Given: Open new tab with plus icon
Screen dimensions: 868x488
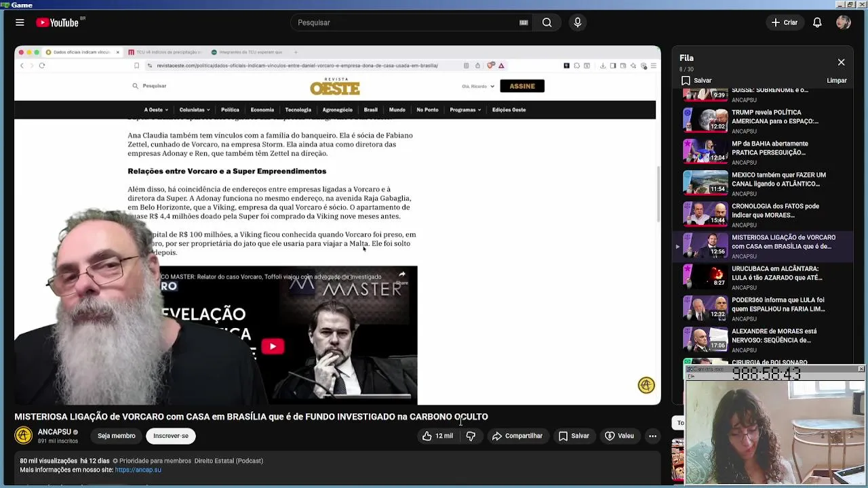Looking at the screenshot, I should pyautogui.click(x=296, y=52).
